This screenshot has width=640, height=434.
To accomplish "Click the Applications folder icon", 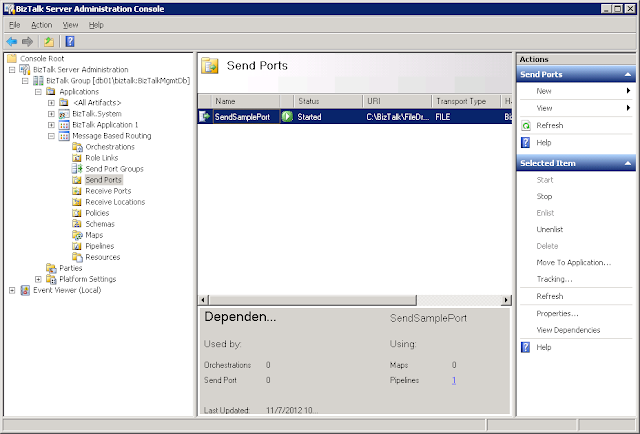I will tap(51, 91).
